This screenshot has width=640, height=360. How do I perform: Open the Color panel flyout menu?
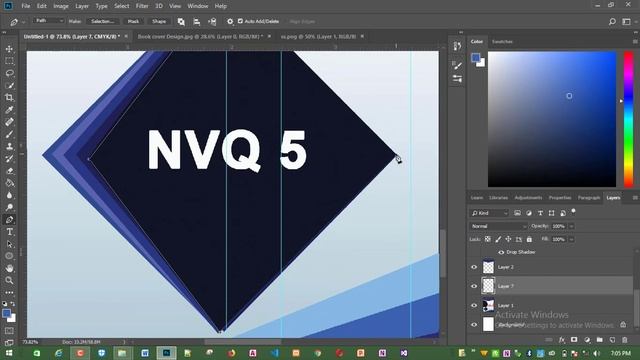635,42
